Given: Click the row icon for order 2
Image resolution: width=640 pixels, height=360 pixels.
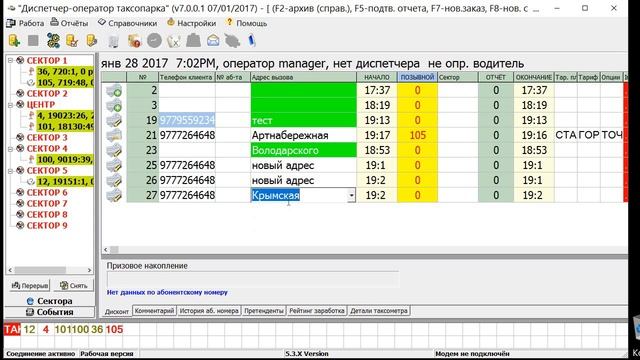Looking at the screenshot, I should pos(114,90).
